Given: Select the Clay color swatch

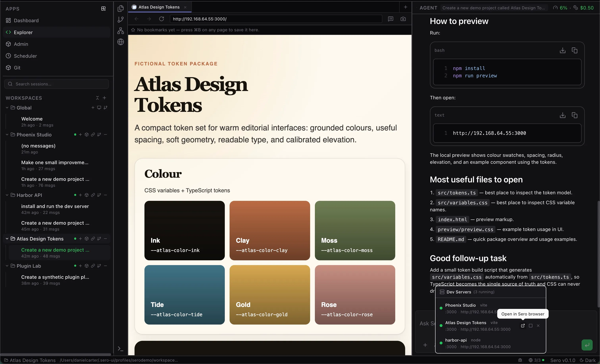Looking at the screenshot, I should (x=270, y=230).
